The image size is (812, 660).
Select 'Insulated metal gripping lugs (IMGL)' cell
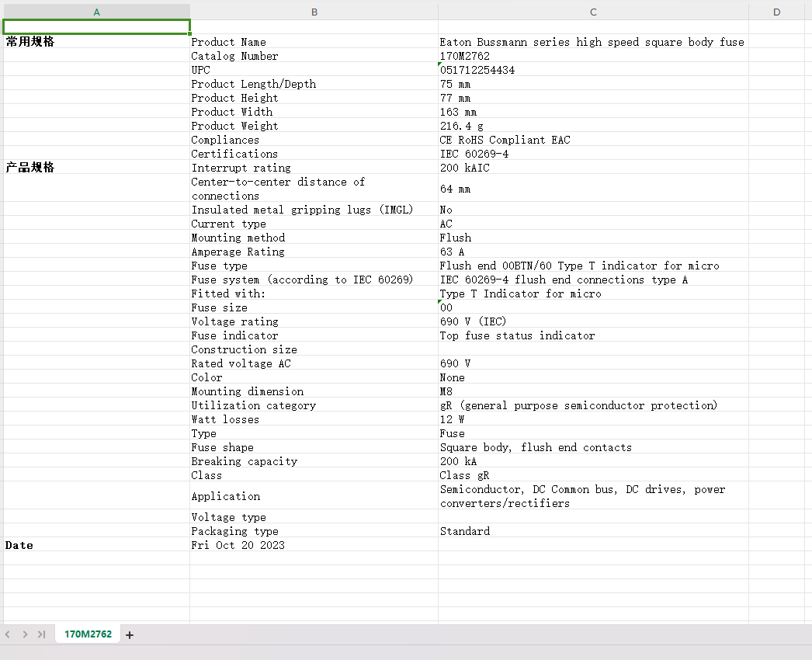(314, 210)
